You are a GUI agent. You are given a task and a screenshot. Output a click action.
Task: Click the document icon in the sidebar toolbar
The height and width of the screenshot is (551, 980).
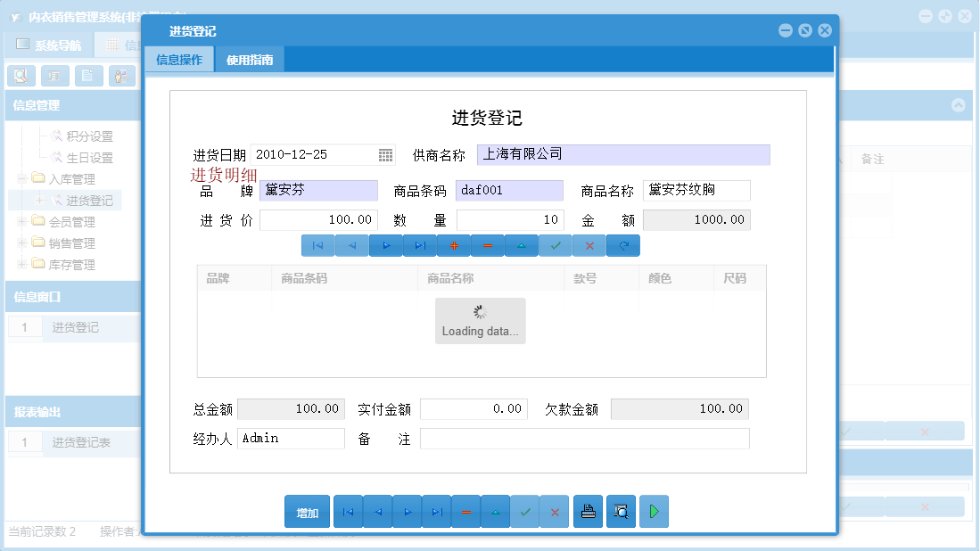click(86, 76)
